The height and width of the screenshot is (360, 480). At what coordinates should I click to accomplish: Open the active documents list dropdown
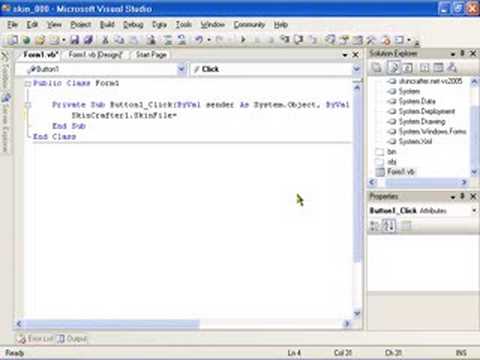click(345, 55)
